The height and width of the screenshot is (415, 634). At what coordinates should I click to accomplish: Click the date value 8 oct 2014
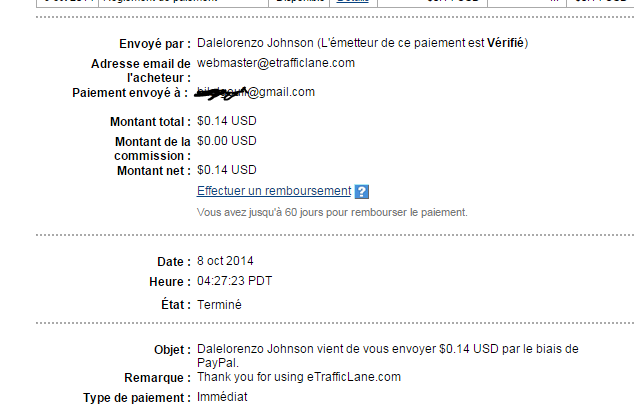pos(225,261)
